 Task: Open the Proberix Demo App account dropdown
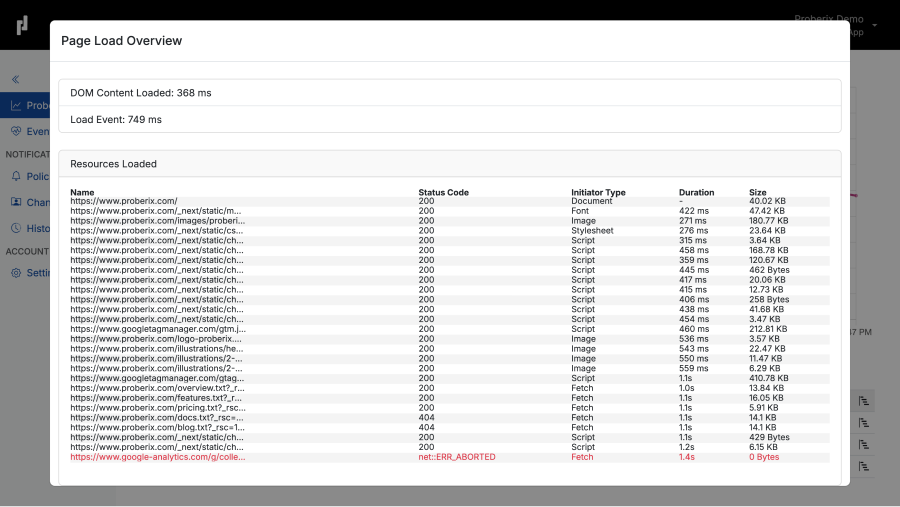[x=875, y=25]
